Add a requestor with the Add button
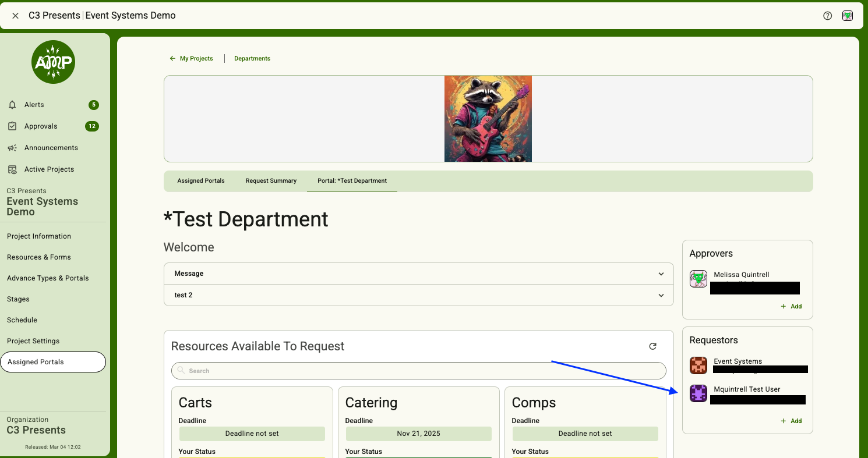Screen dimensions: 868x458 (x=791, y=421)
